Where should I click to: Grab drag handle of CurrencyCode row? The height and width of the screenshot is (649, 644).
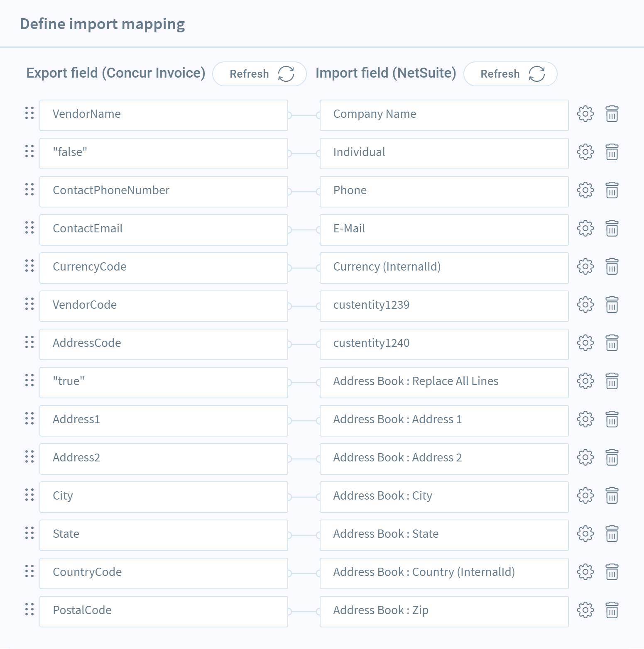pyautogui.click(x=29, y=266)
